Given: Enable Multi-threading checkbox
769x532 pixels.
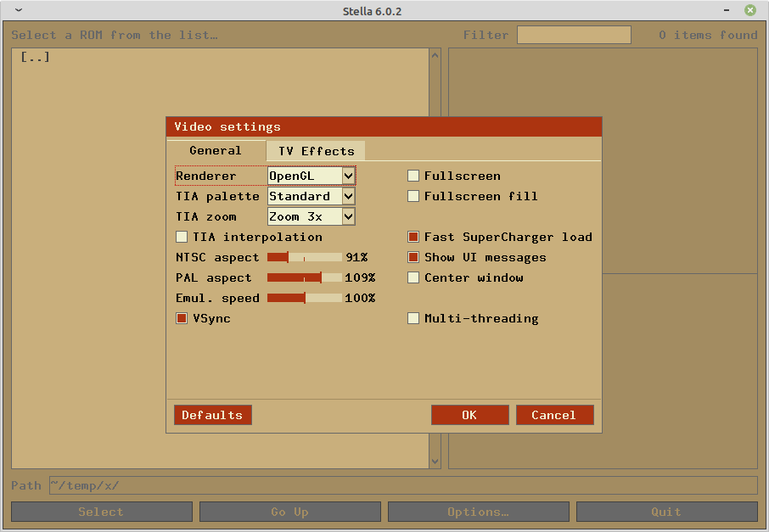Looking at the screenshot, I should click(413, 319).
